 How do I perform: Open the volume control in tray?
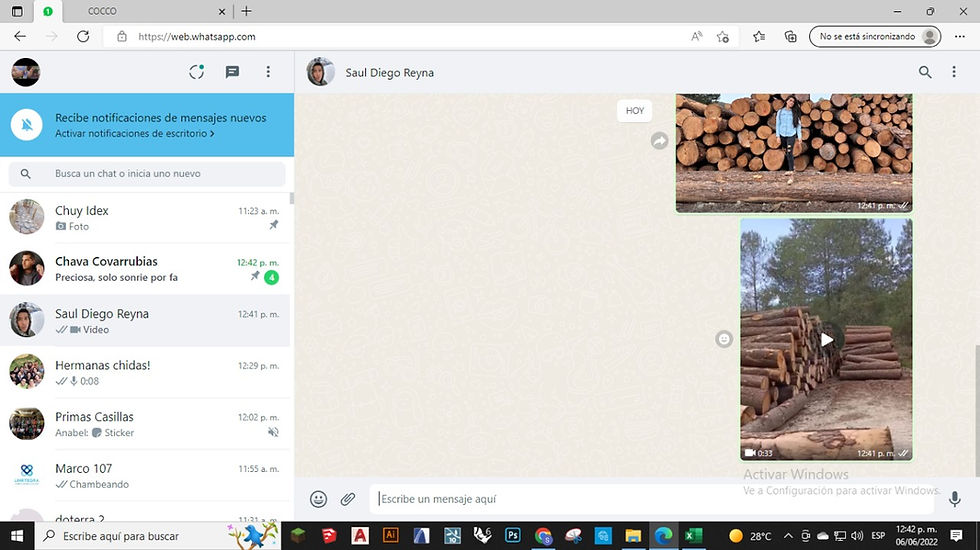[x=857, y=536]
